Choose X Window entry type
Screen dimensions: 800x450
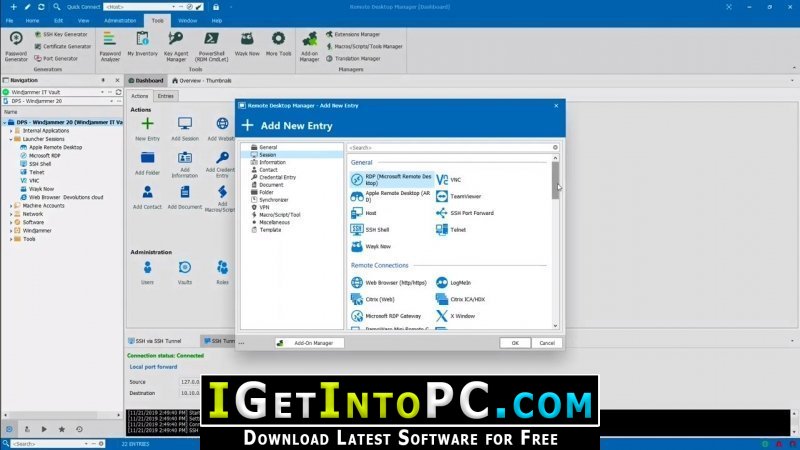click(456, 316)
